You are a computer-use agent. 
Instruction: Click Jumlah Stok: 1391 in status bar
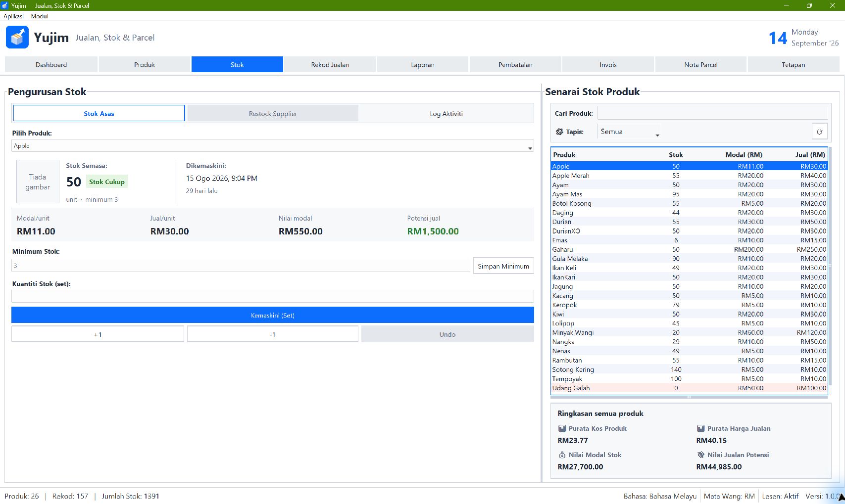coord(131,496)
